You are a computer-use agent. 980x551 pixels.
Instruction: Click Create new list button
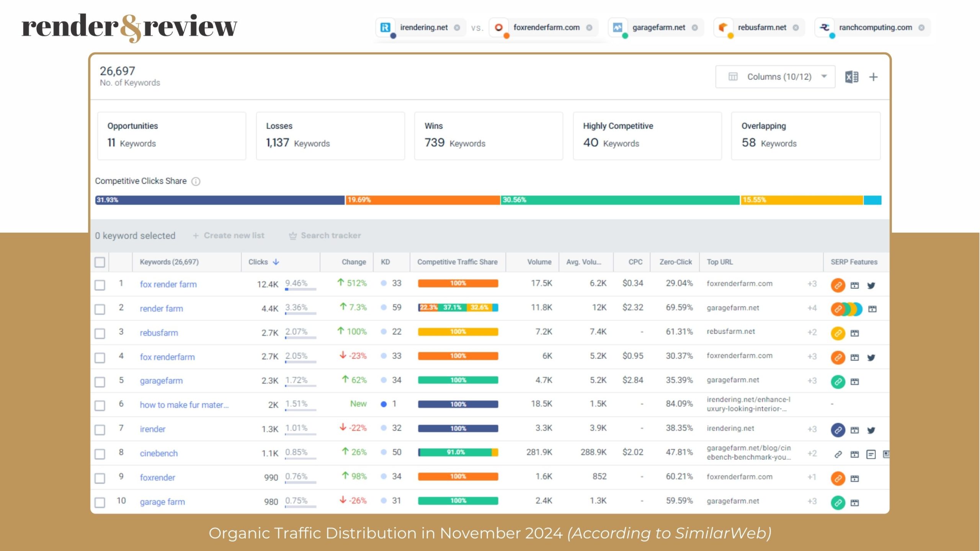click(x=228, y=236)
